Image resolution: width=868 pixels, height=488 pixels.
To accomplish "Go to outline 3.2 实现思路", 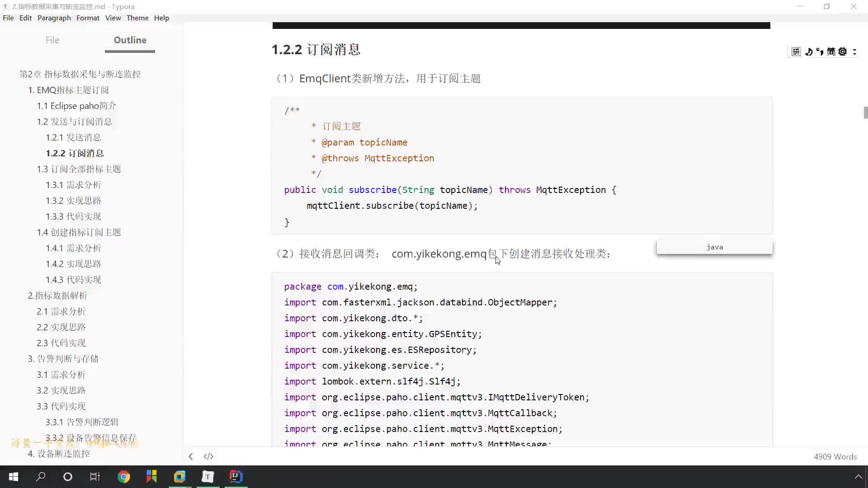I will [61, 390].
